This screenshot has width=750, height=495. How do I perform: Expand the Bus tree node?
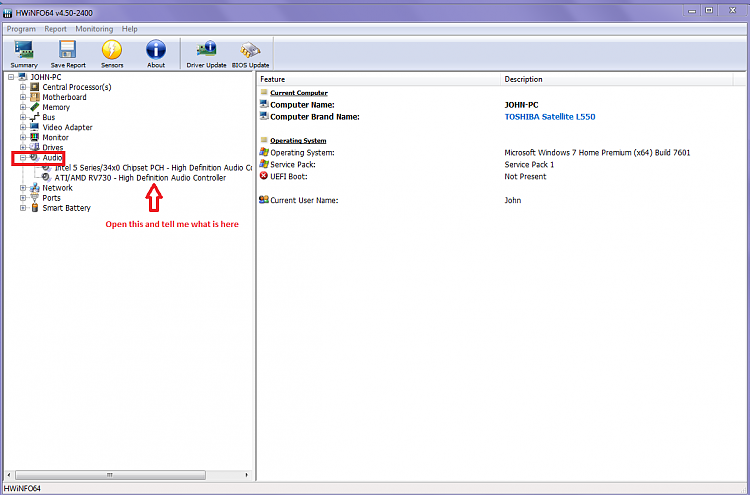pos(23,117)
